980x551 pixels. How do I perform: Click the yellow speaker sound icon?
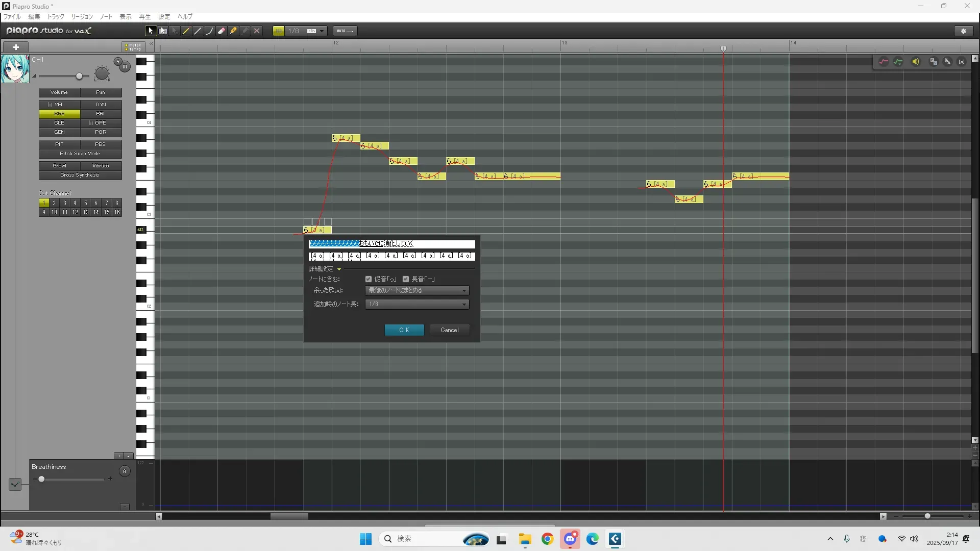tap(916, 62)
